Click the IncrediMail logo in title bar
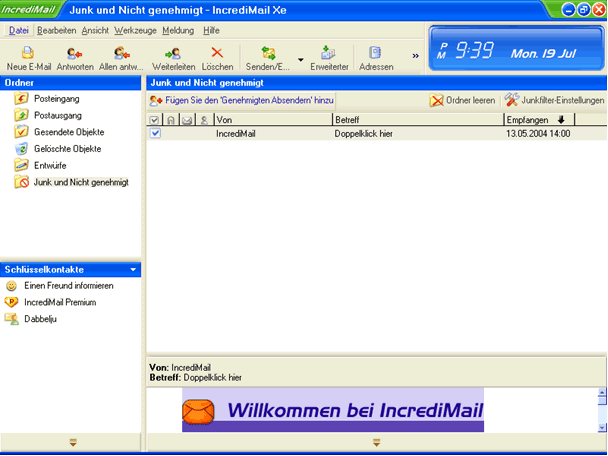The height and width of the screenshot is (456, 608). click(28, 10)
